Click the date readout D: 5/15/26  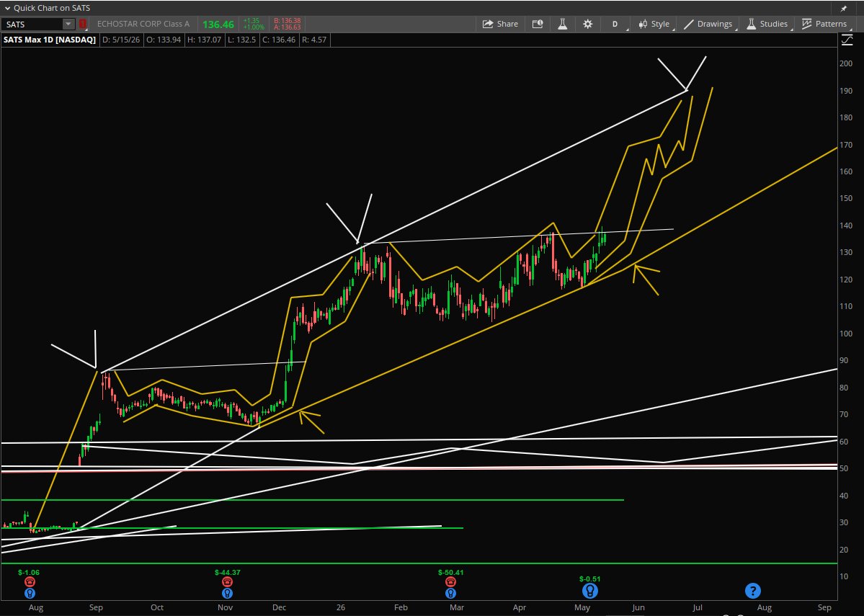[x=121, y=40]
